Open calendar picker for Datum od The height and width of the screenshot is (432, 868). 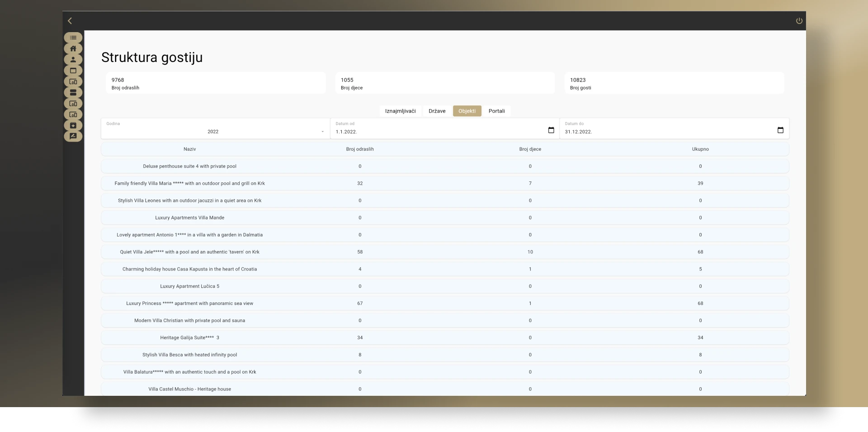click(x=551, y=130)
